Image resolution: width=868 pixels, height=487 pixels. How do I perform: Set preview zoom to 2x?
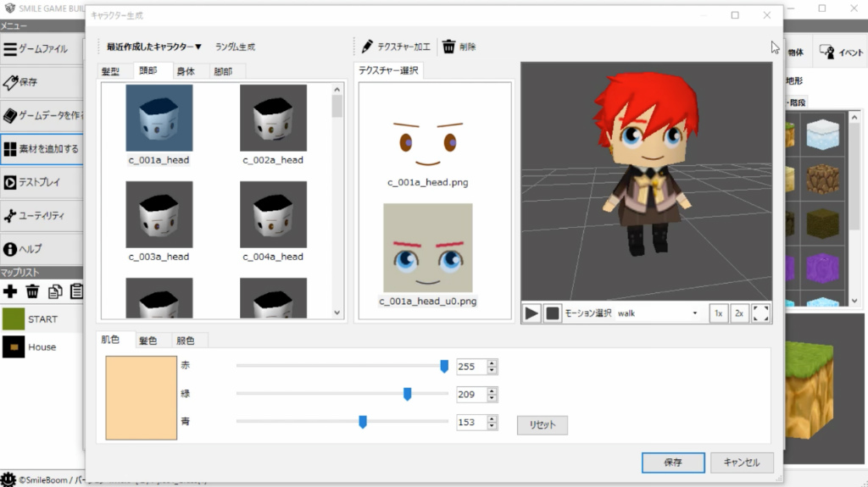(739, 313)
